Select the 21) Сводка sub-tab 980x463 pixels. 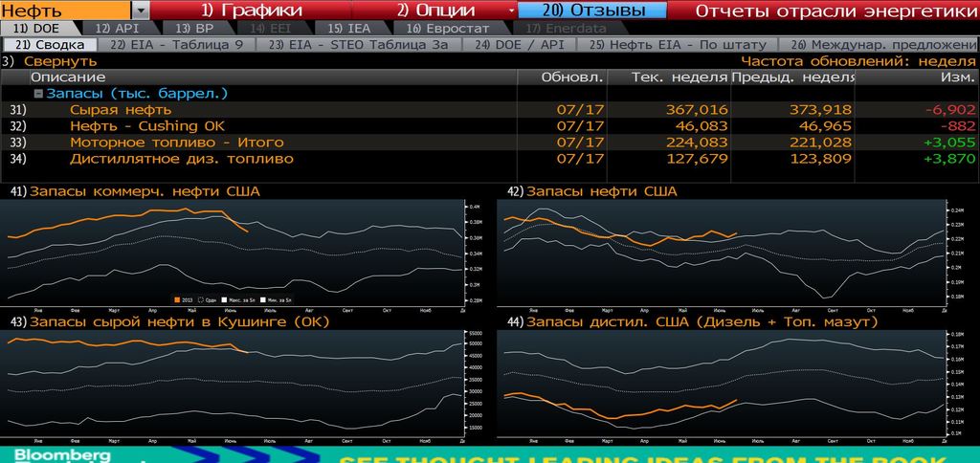click(50, 44)
